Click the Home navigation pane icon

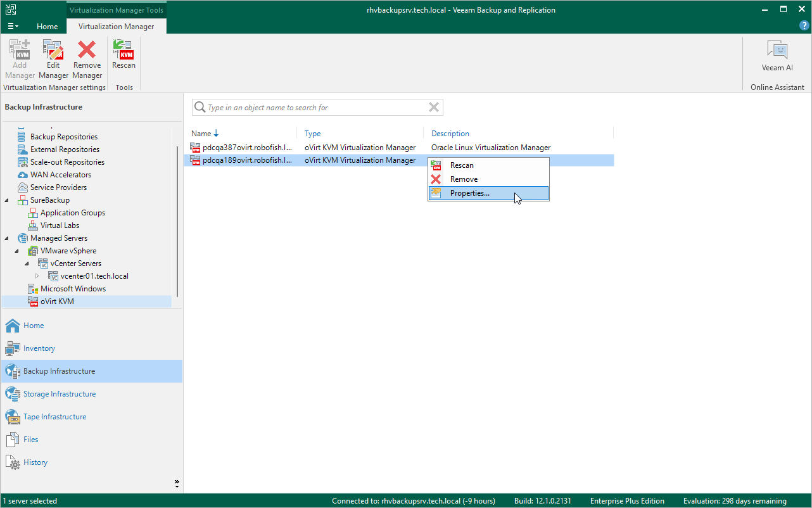click(13, 326)
